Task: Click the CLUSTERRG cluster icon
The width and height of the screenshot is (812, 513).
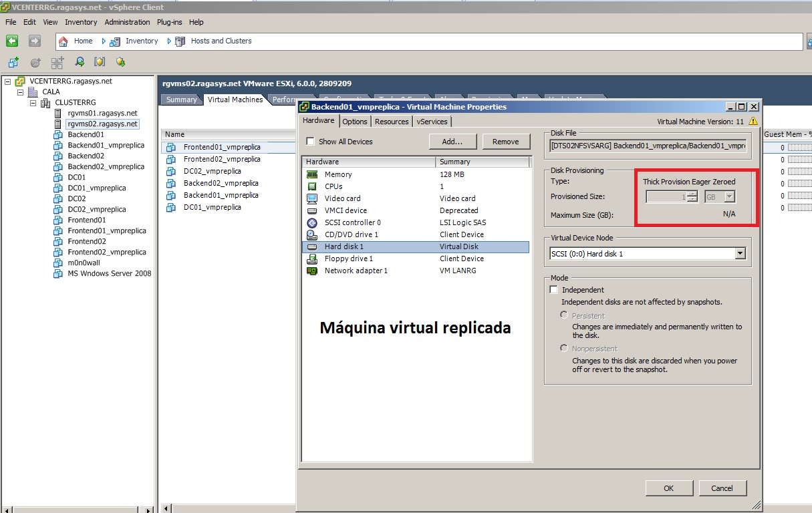Action: 45,103
